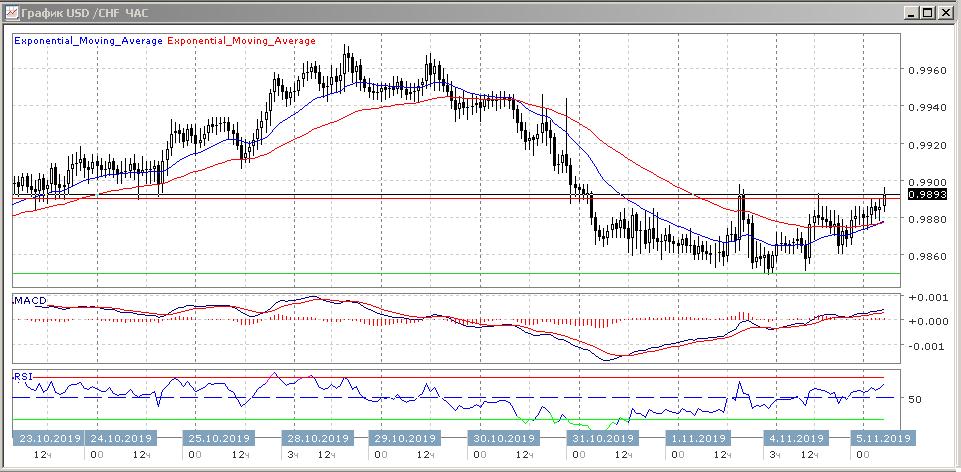Select the 29.10.2019 date marker
The image size is (961, 472).
pos(405,438)
